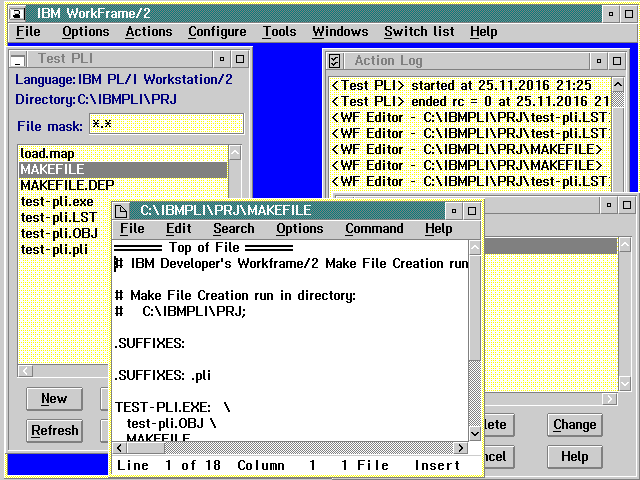The height and width of the screenshot is (480, 640).
Task: Open the WorkFrame Options menu
Action: coord(86,32)
